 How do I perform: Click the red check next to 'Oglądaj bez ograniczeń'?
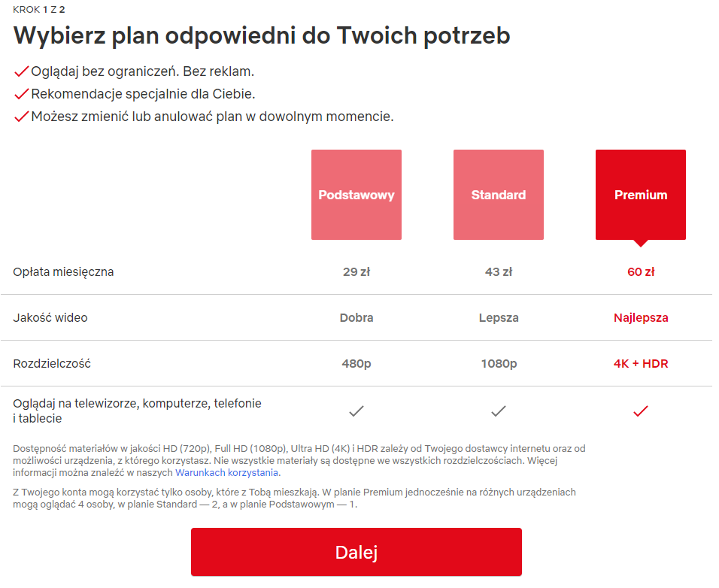20,71
